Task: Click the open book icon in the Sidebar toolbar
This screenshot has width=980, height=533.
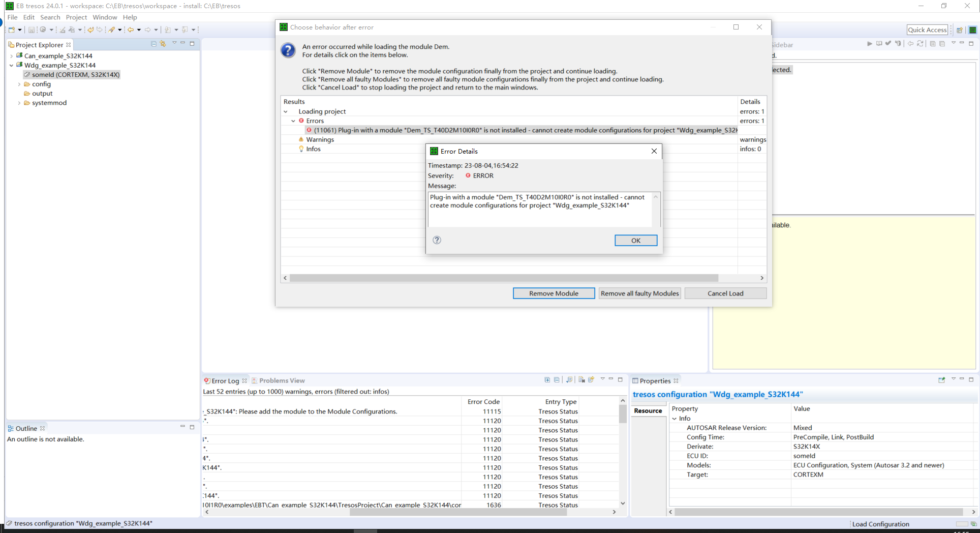Action: click(879, 44)
